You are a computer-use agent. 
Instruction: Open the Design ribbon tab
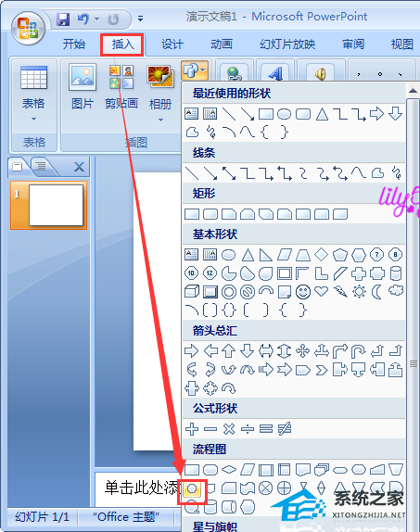172,44
